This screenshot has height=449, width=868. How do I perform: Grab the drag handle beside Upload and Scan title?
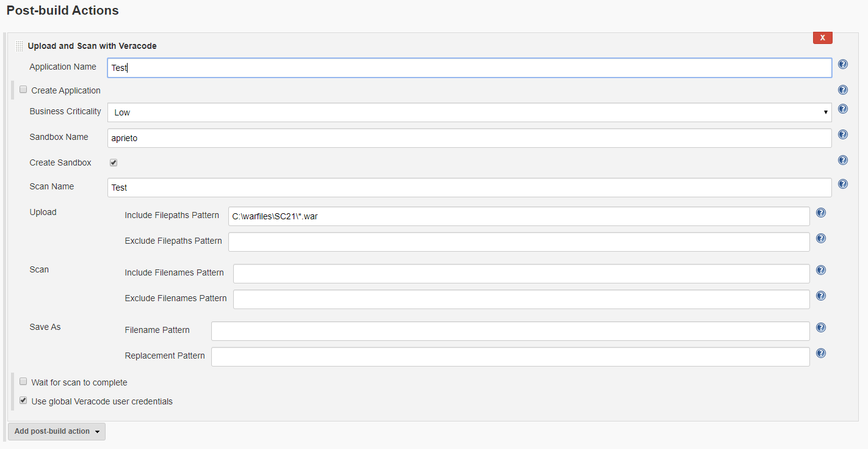coord(20,46)
